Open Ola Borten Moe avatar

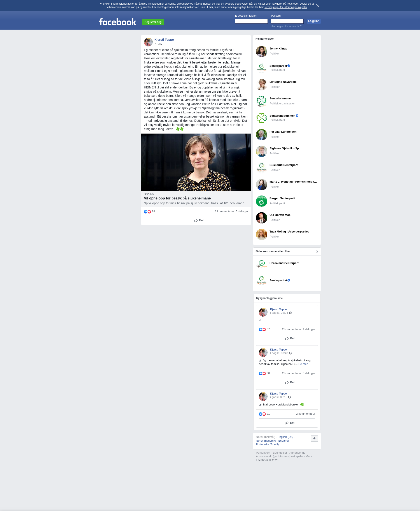click(x=262, y=218)
